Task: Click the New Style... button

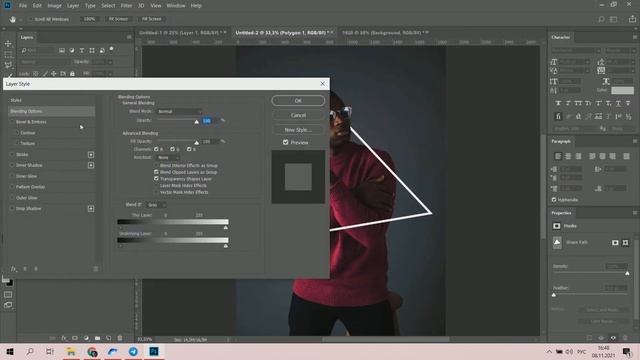Action: tap(298, 130)
